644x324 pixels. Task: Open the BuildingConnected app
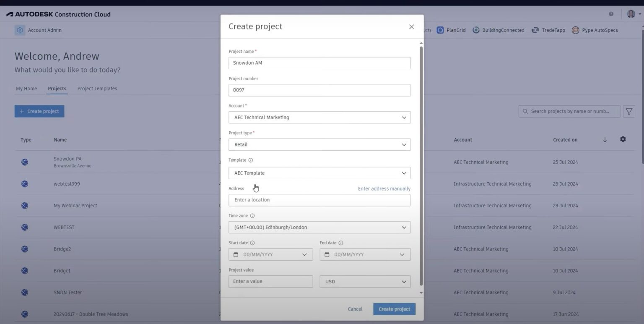pos(498,30)
